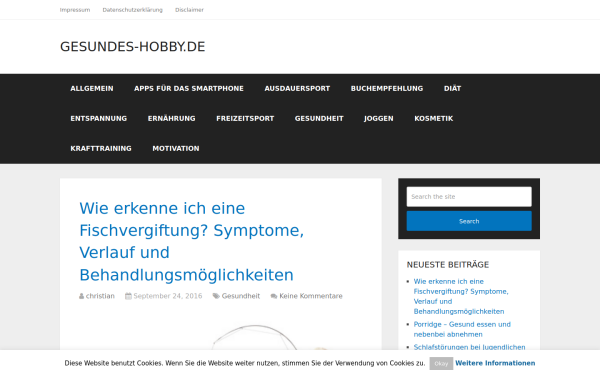Image resolution: width=600 pixels, height=375 pixels.
Task: Open the Impressum link
Action: click(x=75, y=10)
